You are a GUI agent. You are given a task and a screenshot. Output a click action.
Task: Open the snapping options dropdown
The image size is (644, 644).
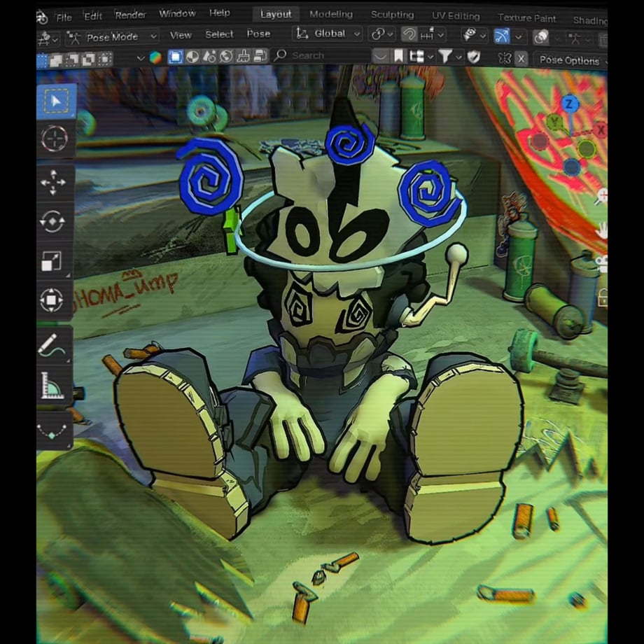pos(433,35)
